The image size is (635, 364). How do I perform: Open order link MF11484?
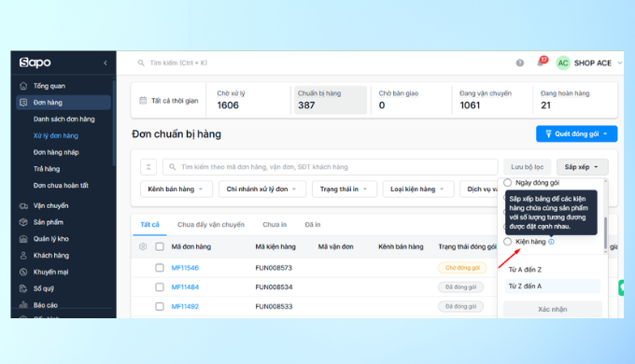tap(185, 287)
